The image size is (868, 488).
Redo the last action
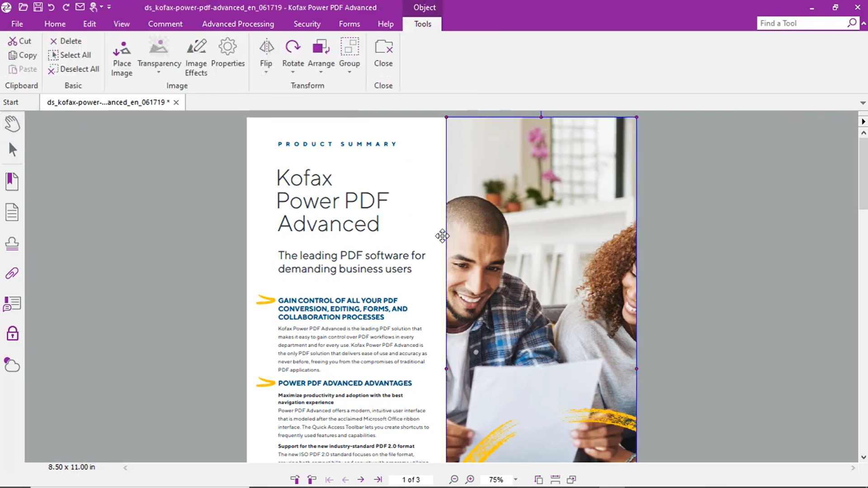pos(66,7)
